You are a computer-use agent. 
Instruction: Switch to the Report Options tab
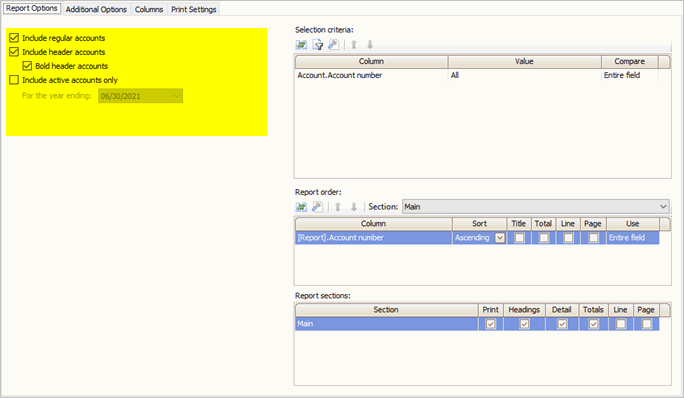click(x=31, y=8)
